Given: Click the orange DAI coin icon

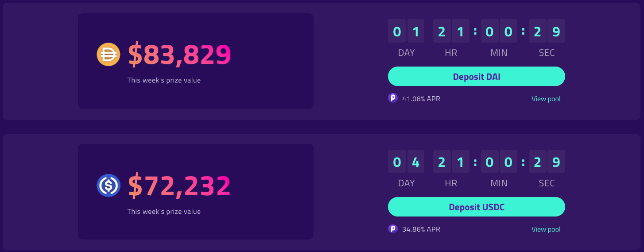Looking at the screenshot, I should click(x=109, y=55).
